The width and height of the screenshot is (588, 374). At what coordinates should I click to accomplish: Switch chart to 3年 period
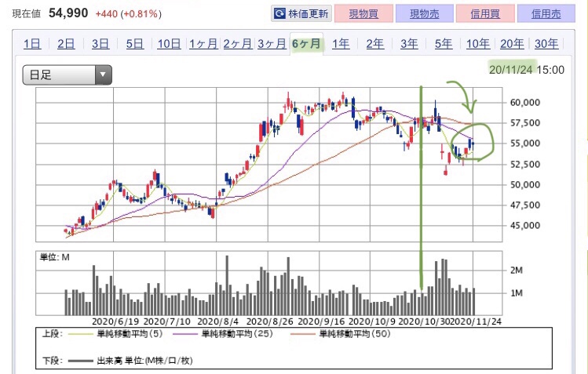409,44
